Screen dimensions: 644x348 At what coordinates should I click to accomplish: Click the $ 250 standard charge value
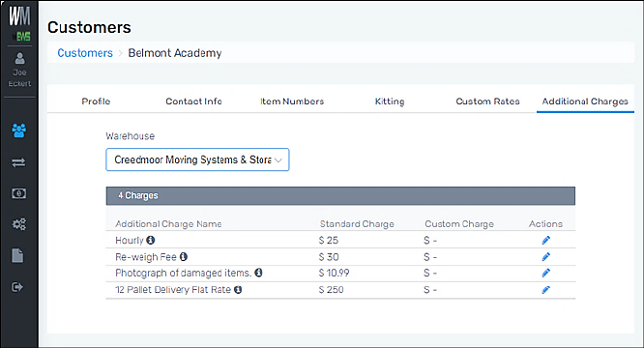331,290
